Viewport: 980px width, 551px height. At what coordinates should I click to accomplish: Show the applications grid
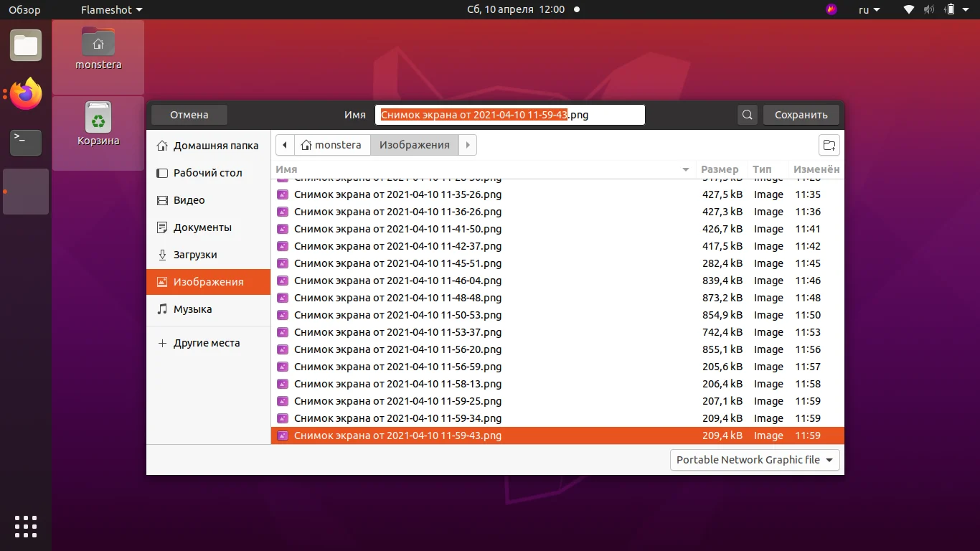[x=26, y=526]
